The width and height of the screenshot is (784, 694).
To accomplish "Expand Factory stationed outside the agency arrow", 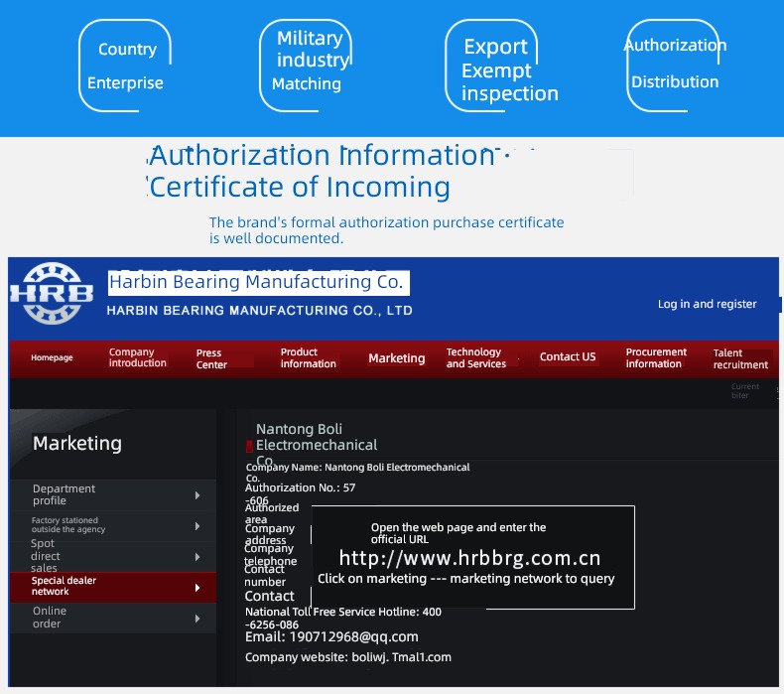I will (197, 526).
